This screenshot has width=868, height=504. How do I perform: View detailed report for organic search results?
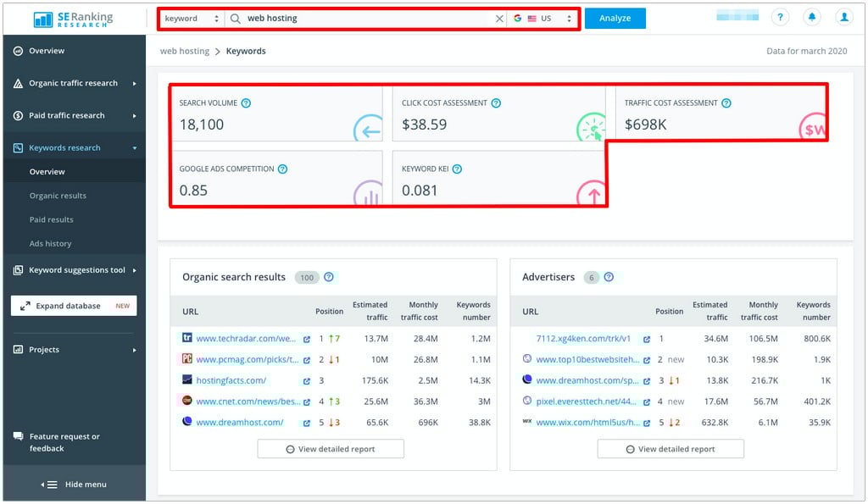pos(330,448)
